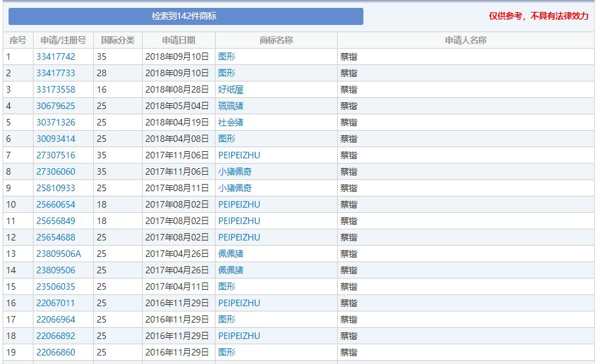
Task: Open PEIPEIZHU trademark in row 12
Action: (x=239, y=237)
